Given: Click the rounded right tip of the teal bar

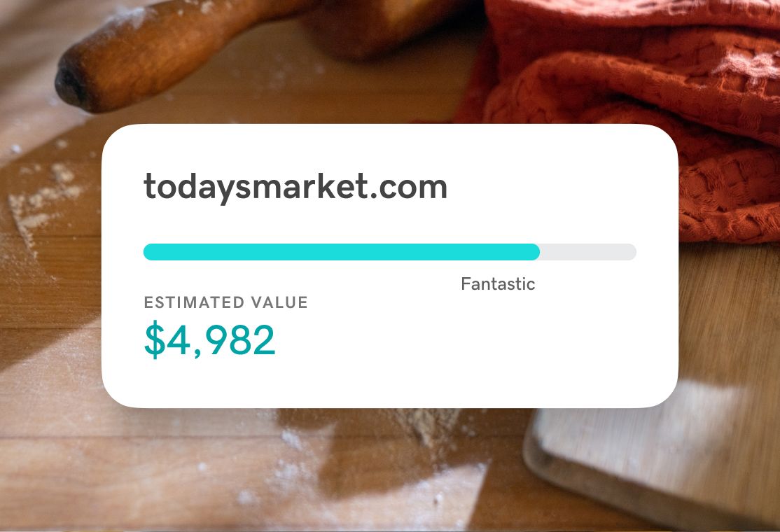Looking at the screenshot, I should click(534, 252).
